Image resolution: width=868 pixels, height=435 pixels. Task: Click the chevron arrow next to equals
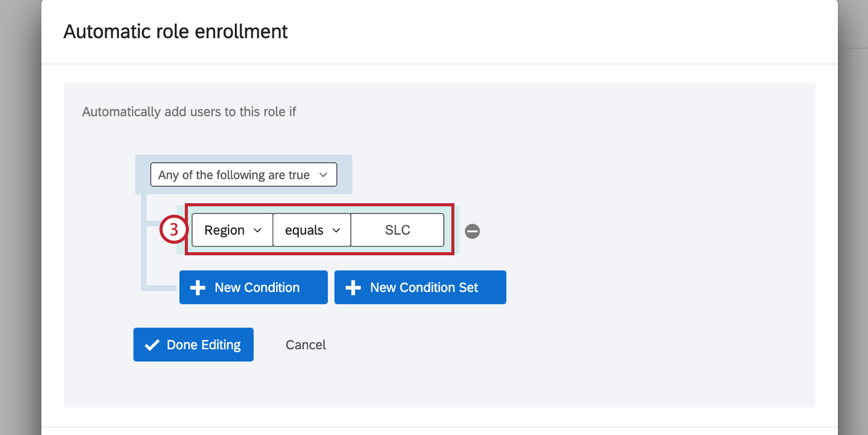pyautogui.click(x=336, y=230)
